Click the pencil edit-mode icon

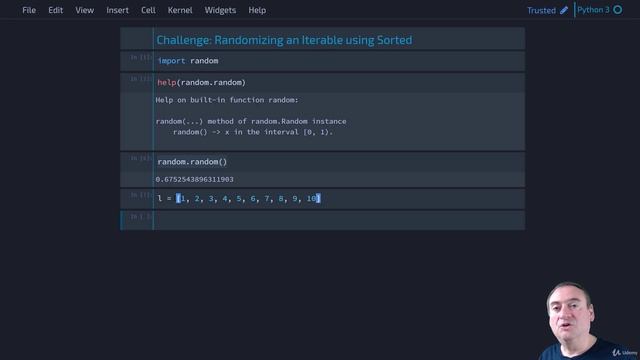click(x=564, y=10)
